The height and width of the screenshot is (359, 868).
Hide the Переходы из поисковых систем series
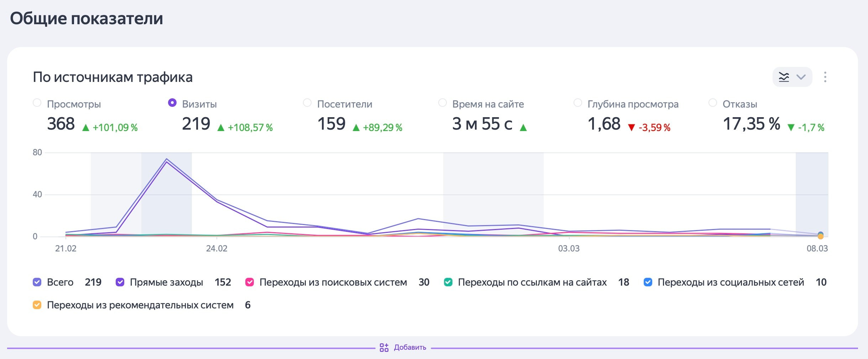coord(250,282)
